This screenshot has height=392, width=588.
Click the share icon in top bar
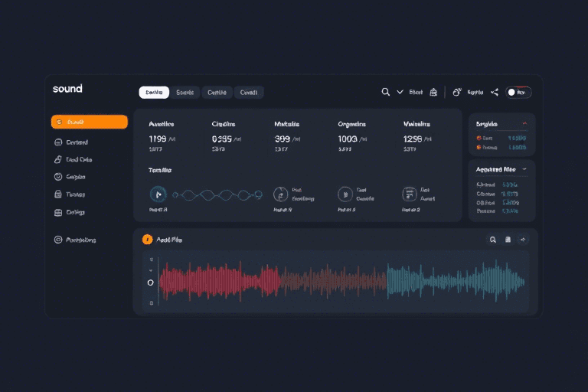pyautogui.click(x=495, y=92)
